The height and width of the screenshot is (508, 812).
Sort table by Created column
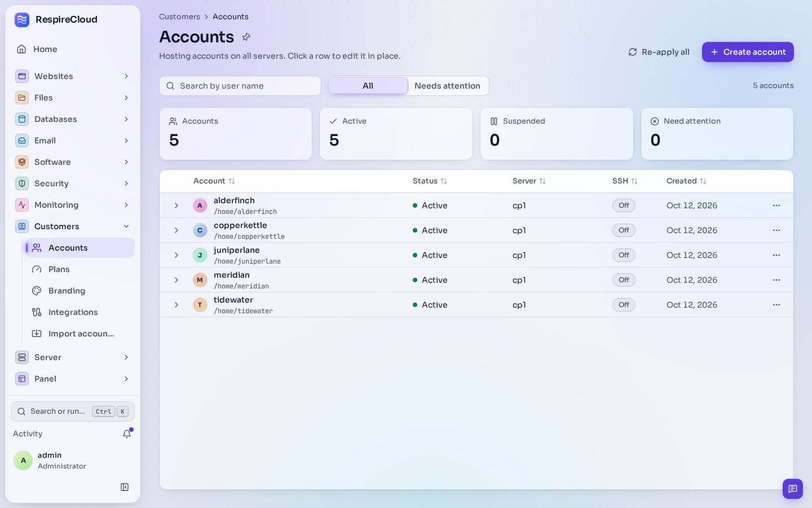pos(686,181)
